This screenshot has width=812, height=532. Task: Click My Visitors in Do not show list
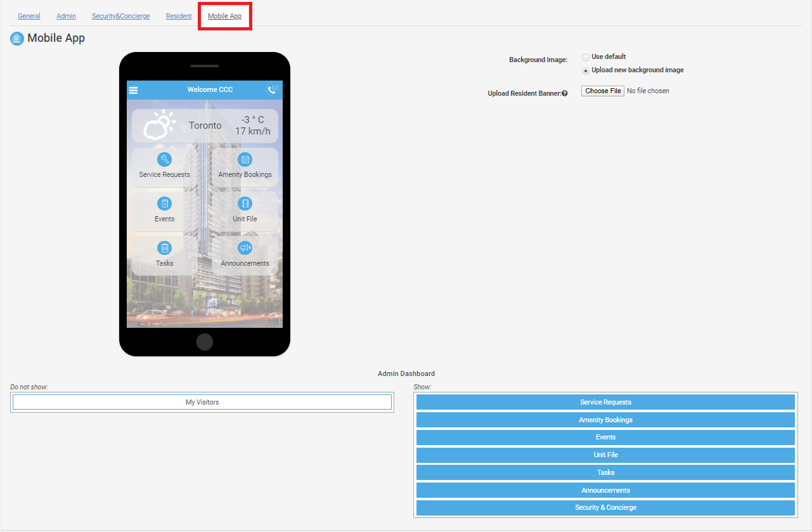(202, 402)
